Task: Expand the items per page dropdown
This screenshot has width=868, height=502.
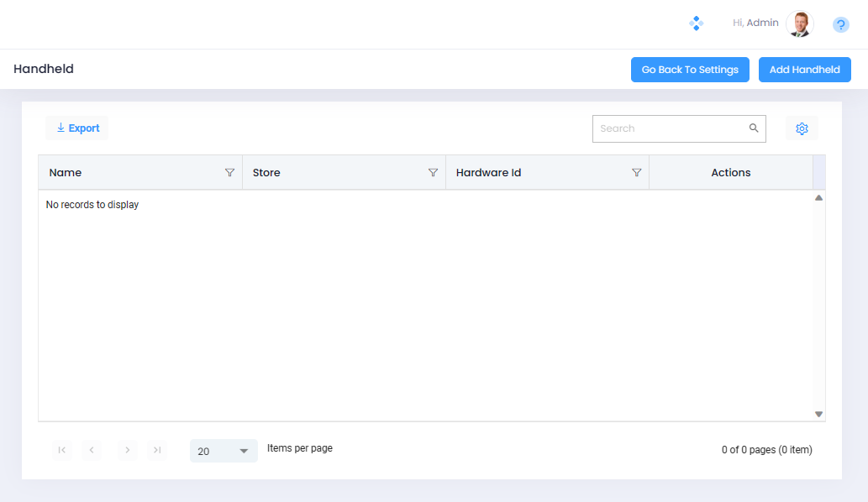Action: coord(243,452)
